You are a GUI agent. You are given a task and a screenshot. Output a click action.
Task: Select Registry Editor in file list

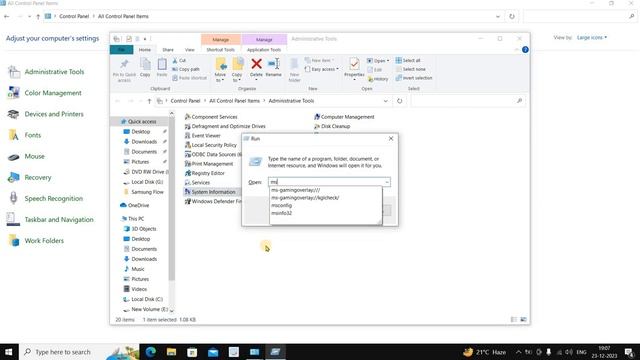click(x=204, y=173)
